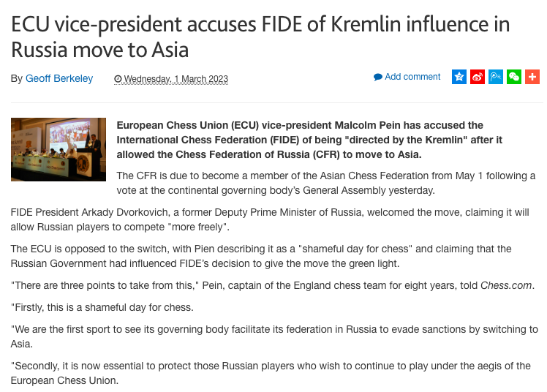Click the quote 'Firstly, this is a shameful day'

101,306
